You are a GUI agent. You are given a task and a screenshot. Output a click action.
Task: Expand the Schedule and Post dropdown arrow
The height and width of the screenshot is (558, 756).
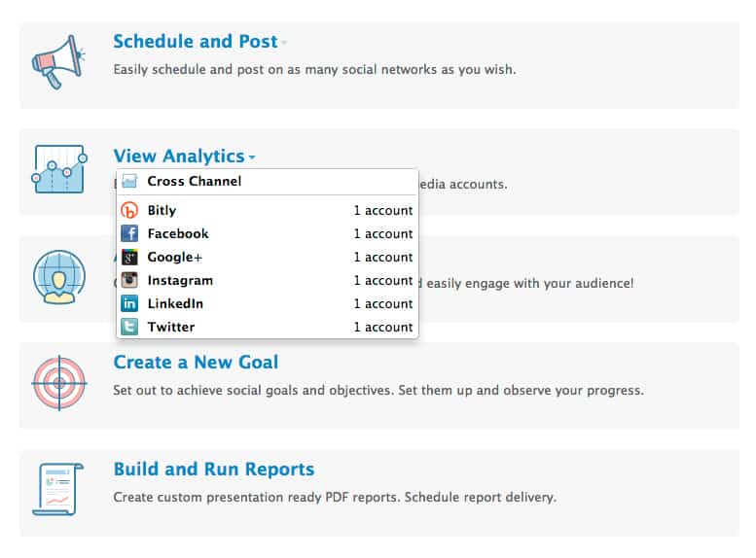[x=284, y=43]
